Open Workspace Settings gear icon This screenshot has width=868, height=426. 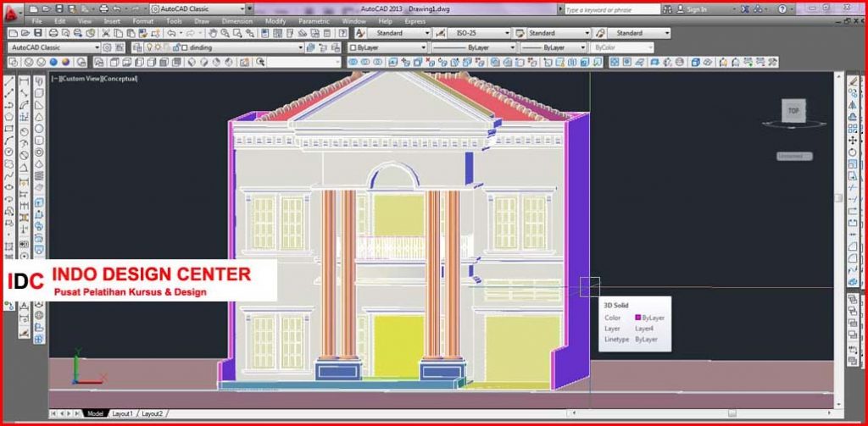[108, 47]
